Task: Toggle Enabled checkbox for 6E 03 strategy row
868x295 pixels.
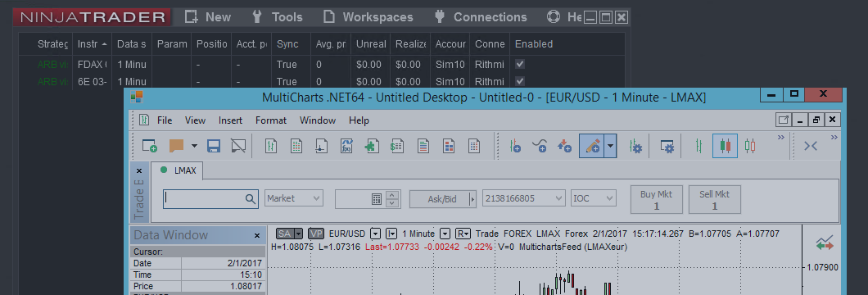Action: click(x=520, y=81)
